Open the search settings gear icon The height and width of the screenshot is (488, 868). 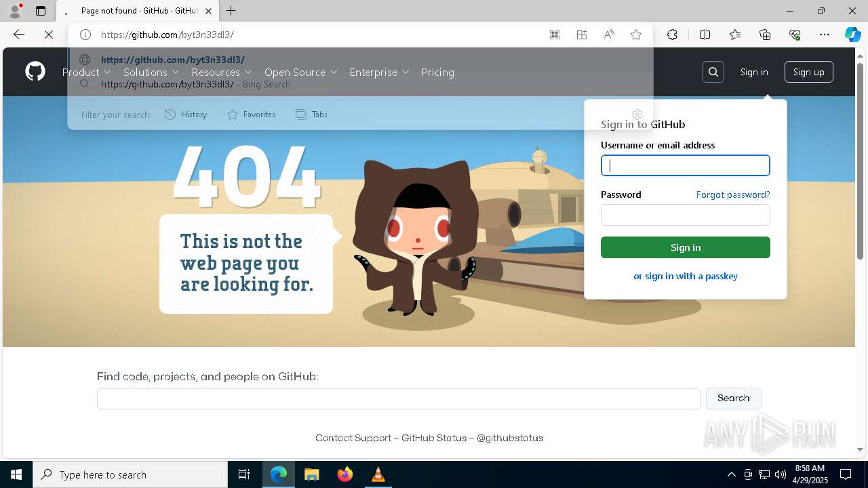coord(637,115)
